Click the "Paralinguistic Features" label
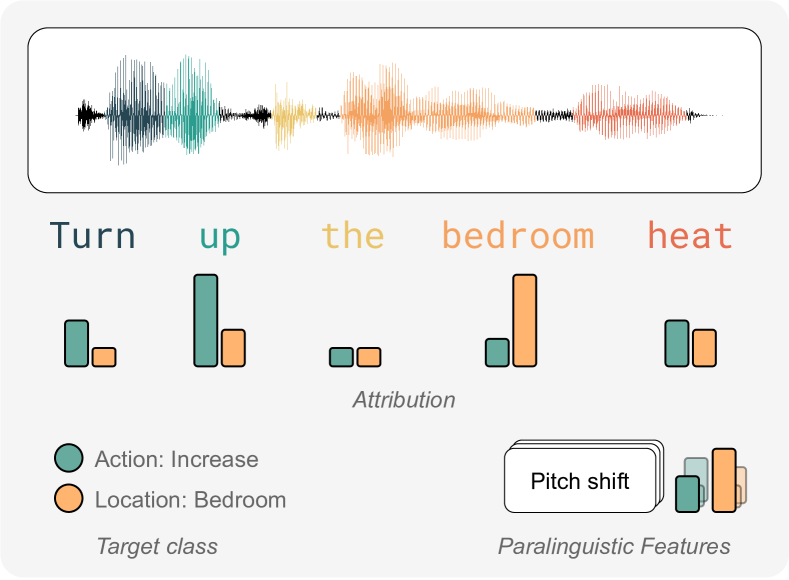The image size is (789, 580). [613, 546]
